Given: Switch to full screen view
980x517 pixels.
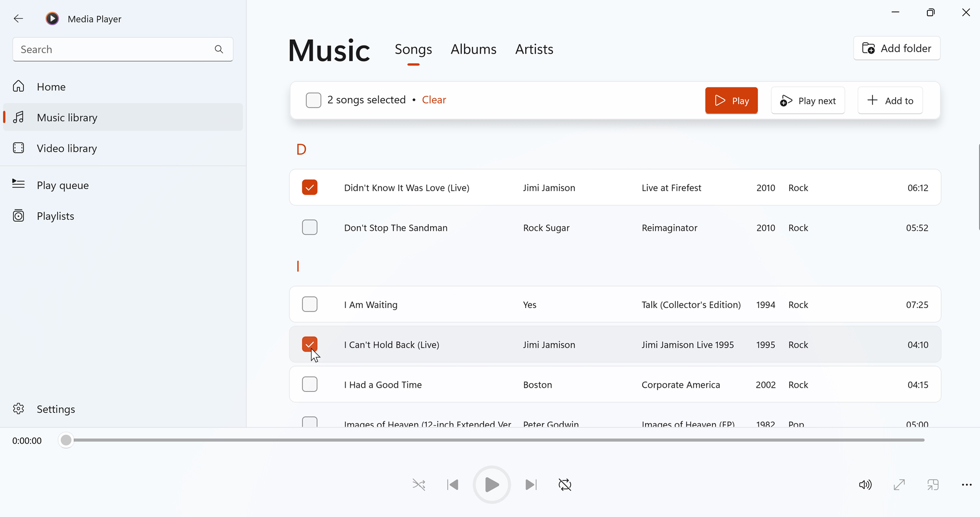Looking at the screenshot, I should coord(899,485).
